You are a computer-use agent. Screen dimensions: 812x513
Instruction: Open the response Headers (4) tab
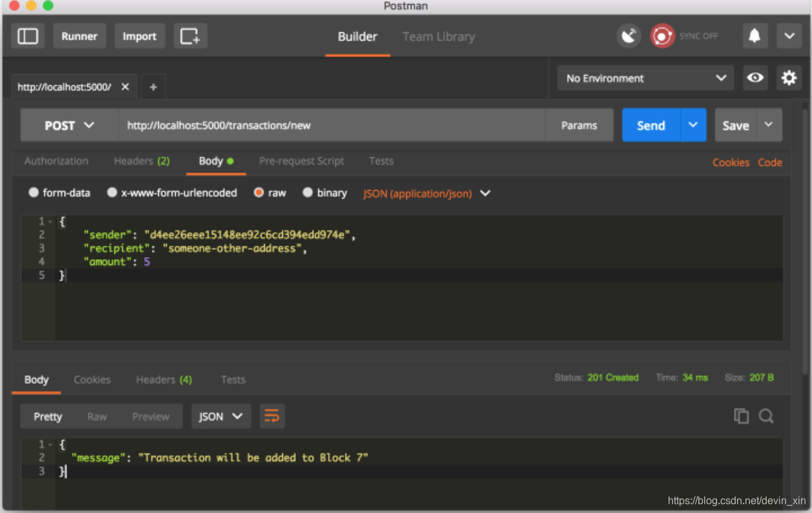[163, 379]
